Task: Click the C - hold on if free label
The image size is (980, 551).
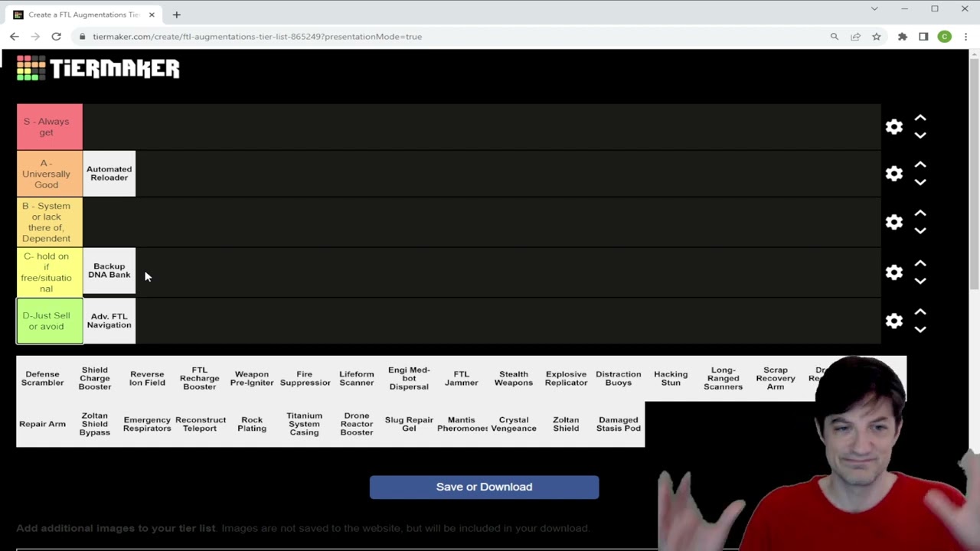Action: (x=50, y=272)
